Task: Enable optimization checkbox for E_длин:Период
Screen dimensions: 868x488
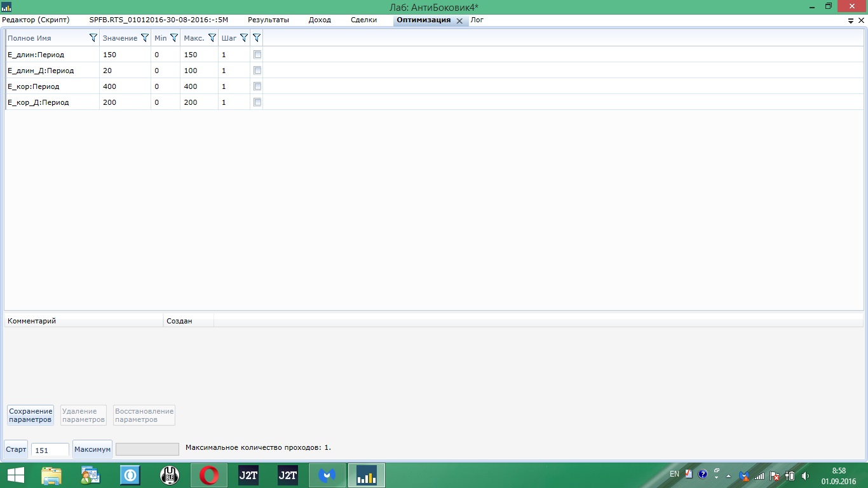Action: tap(257, 55)
